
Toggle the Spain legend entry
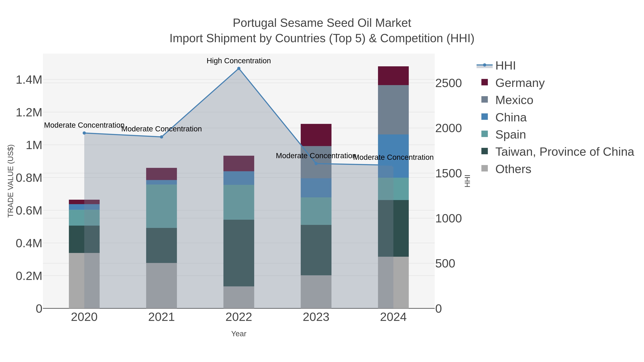pos(504,135)
